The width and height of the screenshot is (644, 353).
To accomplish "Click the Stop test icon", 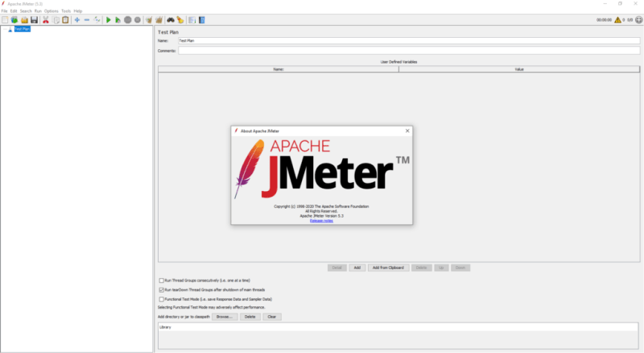I will click(x=128, y=20).
